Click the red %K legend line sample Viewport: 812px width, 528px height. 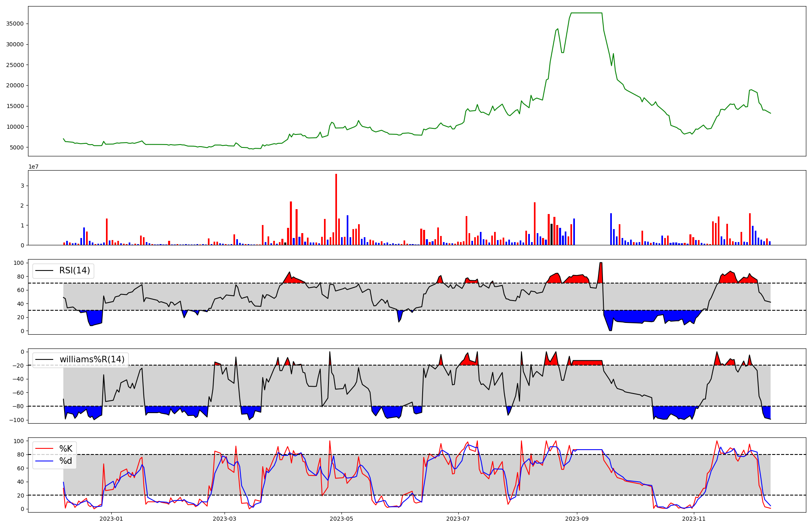[44, 448]
